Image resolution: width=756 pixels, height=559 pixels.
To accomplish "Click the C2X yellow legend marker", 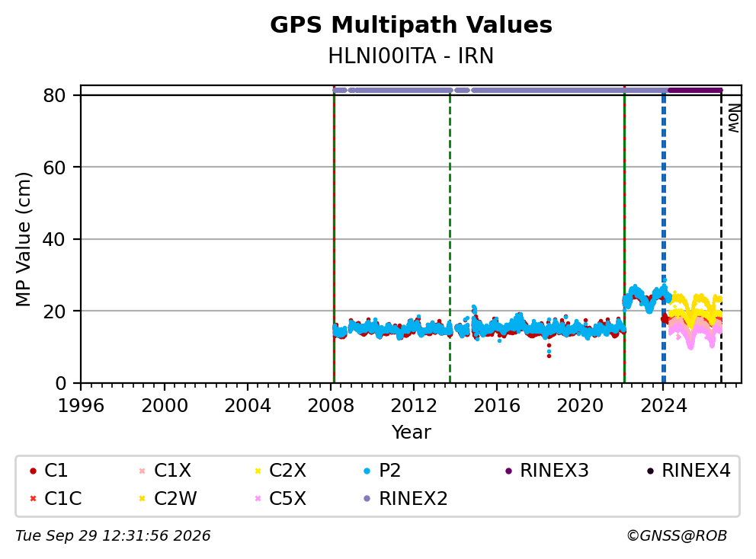I will tap(258, 471).
